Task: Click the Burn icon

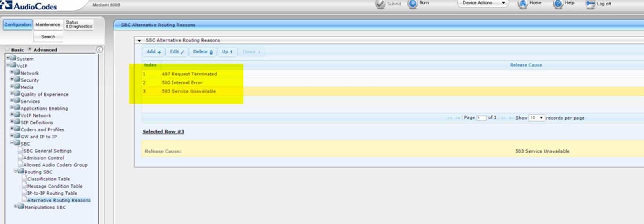Action: point(412,4)
